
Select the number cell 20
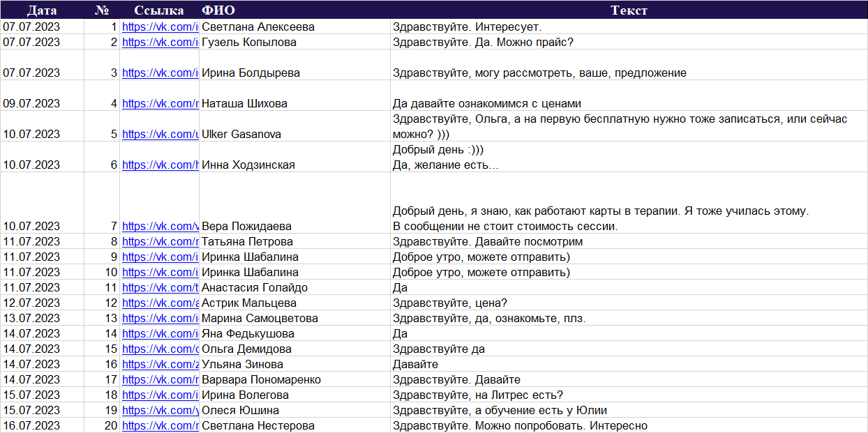[x=102, y=425]
